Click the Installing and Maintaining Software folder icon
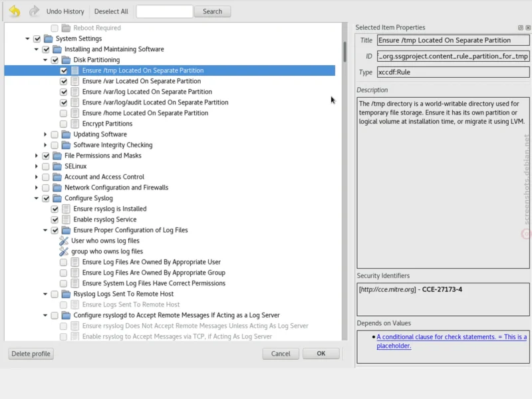532x399 pixels. tap(57, 49)
